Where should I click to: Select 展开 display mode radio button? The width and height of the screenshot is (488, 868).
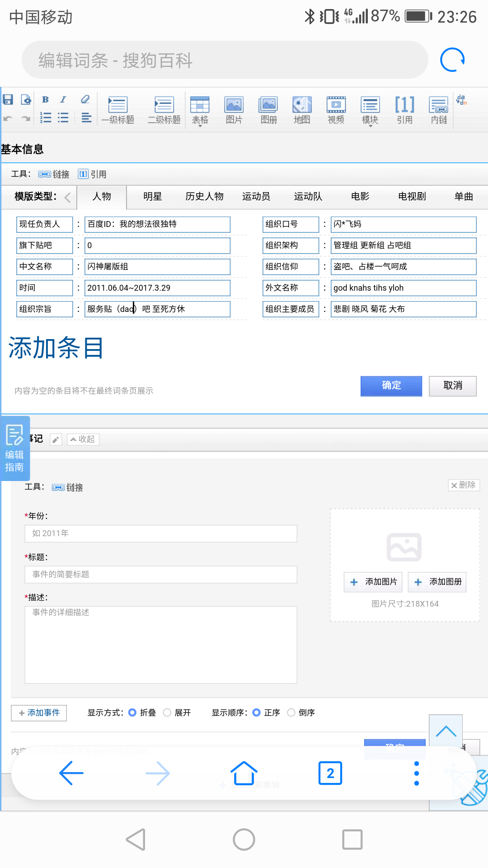tap(167, 712)
